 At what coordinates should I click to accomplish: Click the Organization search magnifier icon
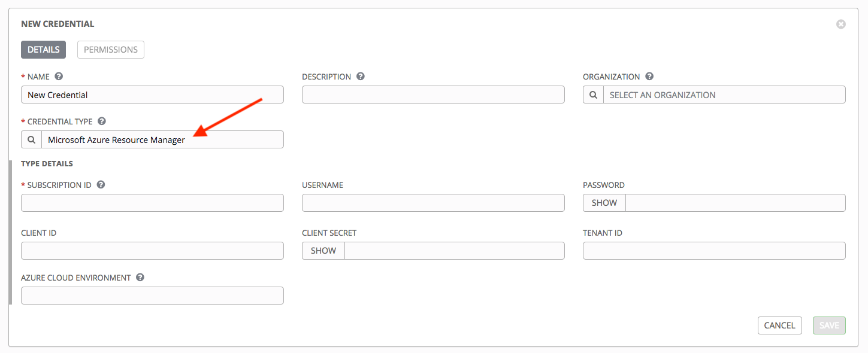[x=593, y=95]
